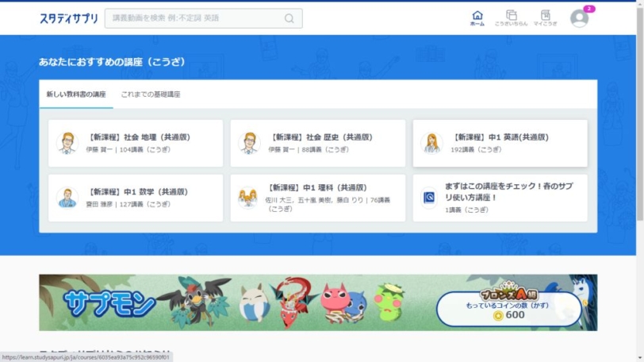The height and width of the screenshot is (362, 644).
Task: Click the pink devil monster in banner
Action: pos(337,302)
